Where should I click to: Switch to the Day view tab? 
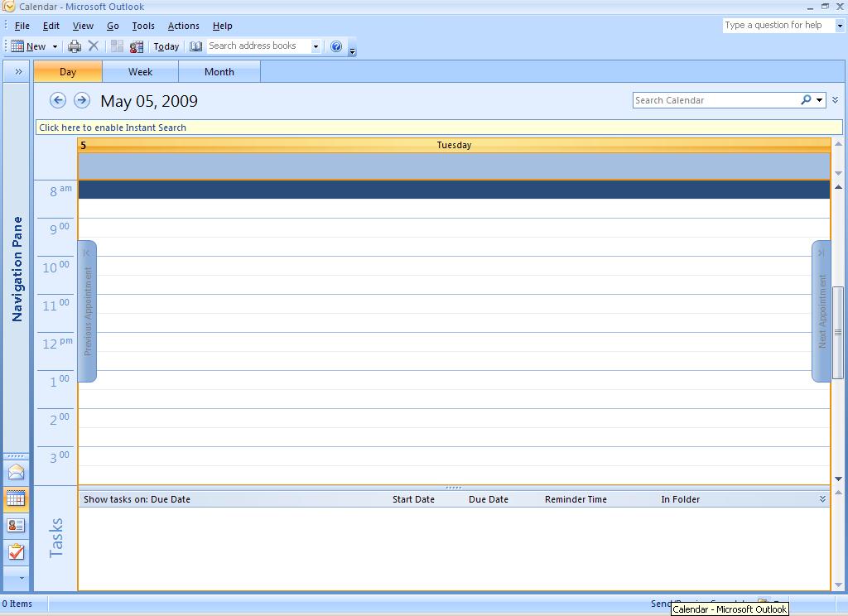pyautogui.click(x=68, y=72)
